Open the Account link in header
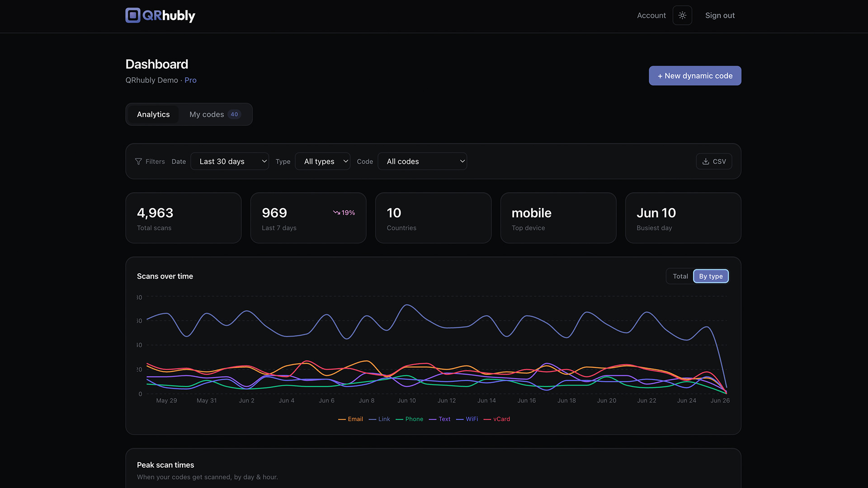Image resolution: width=868 pixels, height=488 pixels. click(x=651, y=15)
